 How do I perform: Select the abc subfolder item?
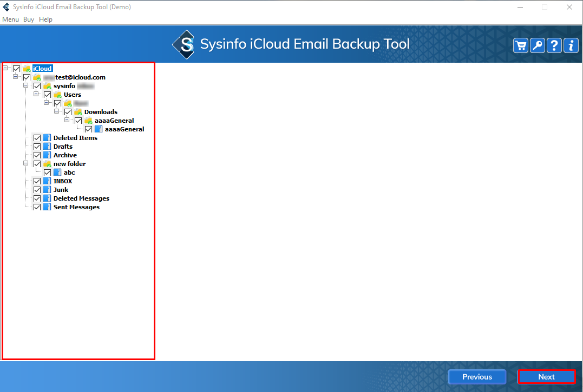point(69,172)
